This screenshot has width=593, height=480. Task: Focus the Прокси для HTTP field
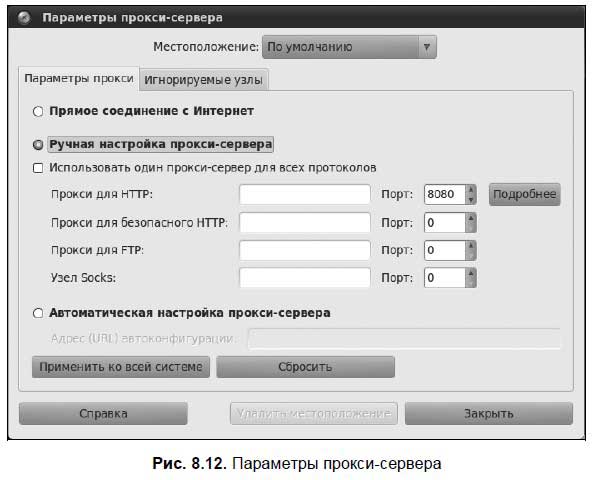(305, 194)
